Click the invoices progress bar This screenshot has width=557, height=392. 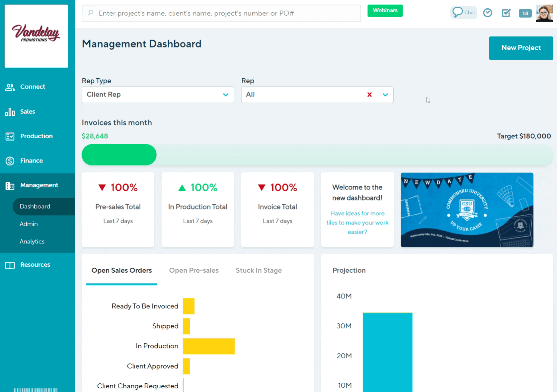coord(317,155)
